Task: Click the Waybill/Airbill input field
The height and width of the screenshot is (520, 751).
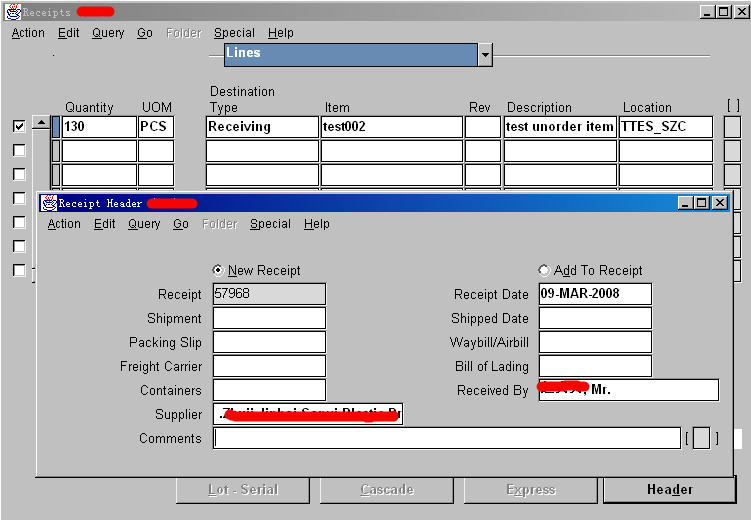Action: tap(595, 342)
